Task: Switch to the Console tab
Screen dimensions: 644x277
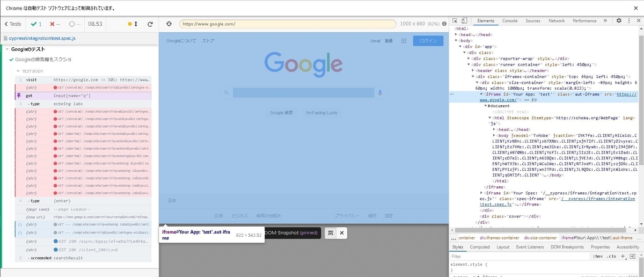Action: tap(510, 21)
